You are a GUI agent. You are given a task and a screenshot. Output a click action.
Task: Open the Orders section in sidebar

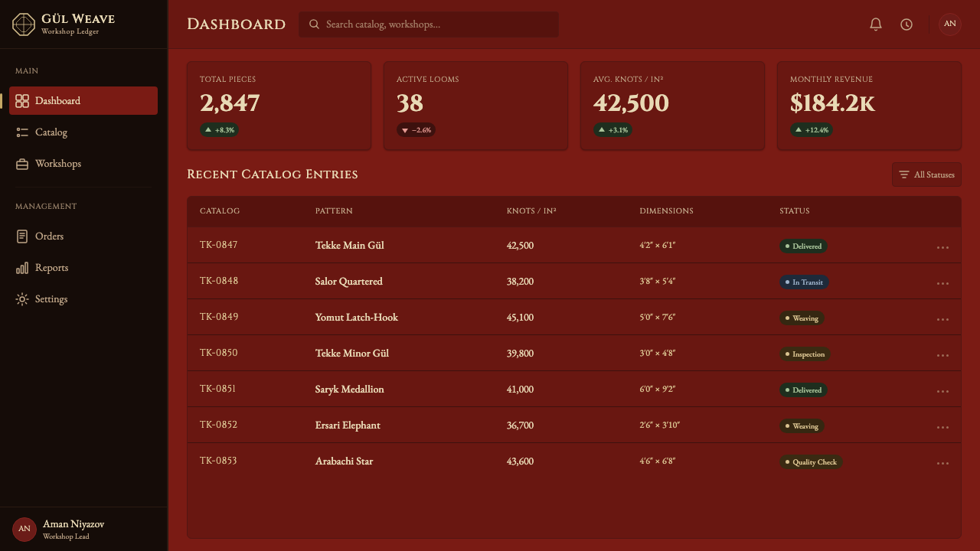83,236
